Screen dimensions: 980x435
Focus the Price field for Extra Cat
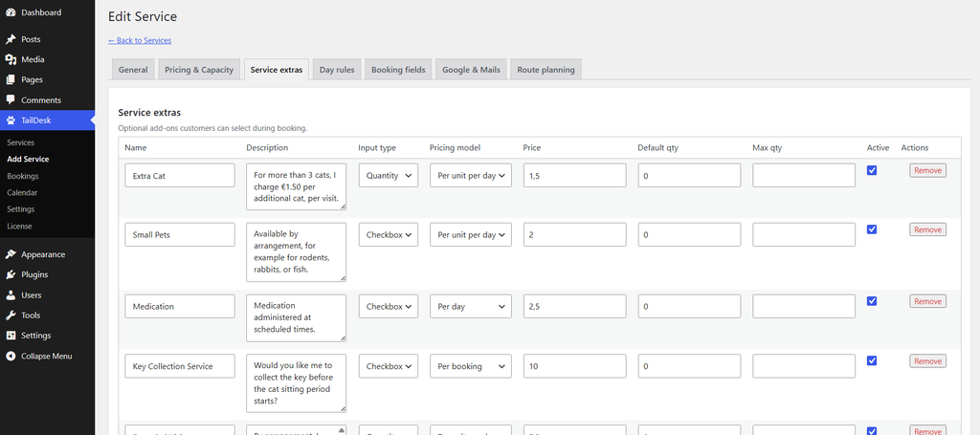click(x=574, y=175)
